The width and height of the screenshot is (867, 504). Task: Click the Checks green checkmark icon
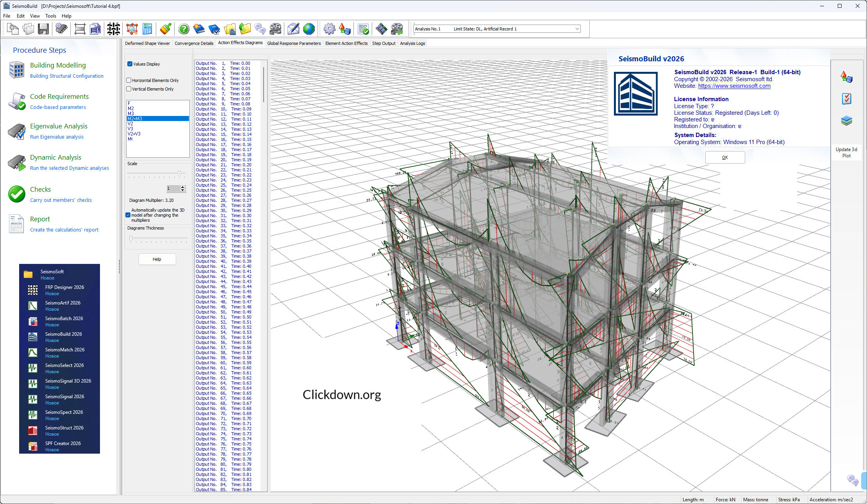17,194
